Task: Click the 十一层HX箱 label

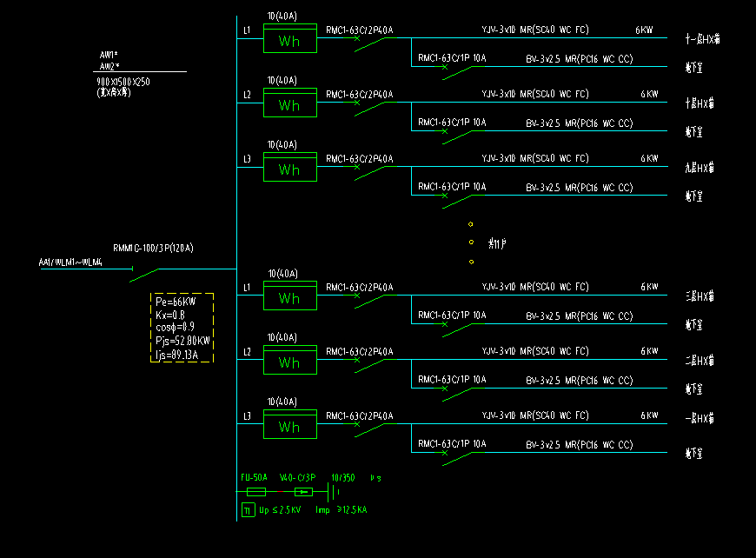Action: point(702,39)
